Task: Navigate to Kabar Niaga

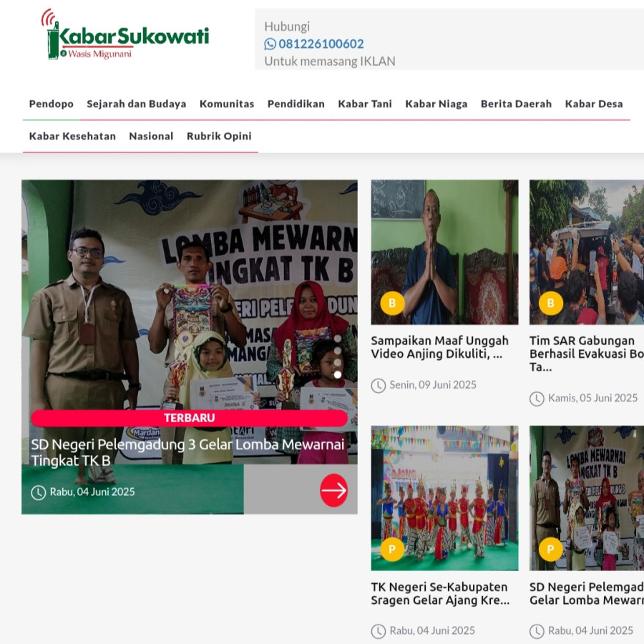Action: pyautogui.click(x=436, y=104)
